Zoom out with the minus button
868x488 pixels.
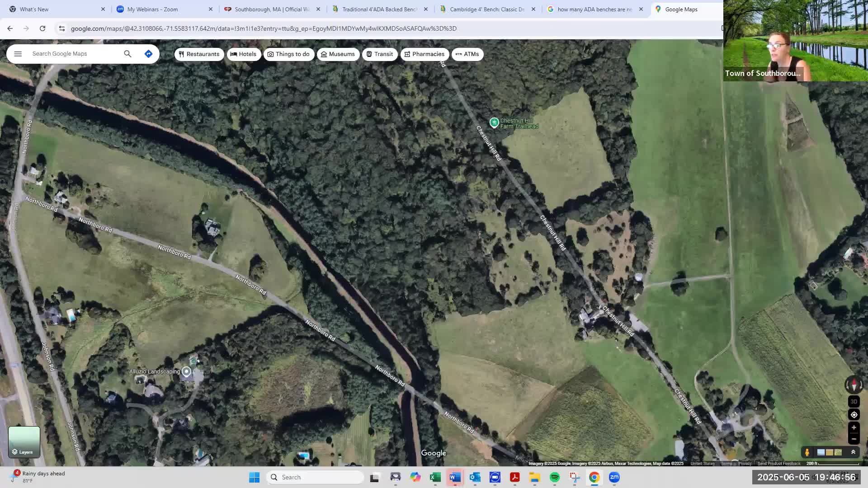854,439
